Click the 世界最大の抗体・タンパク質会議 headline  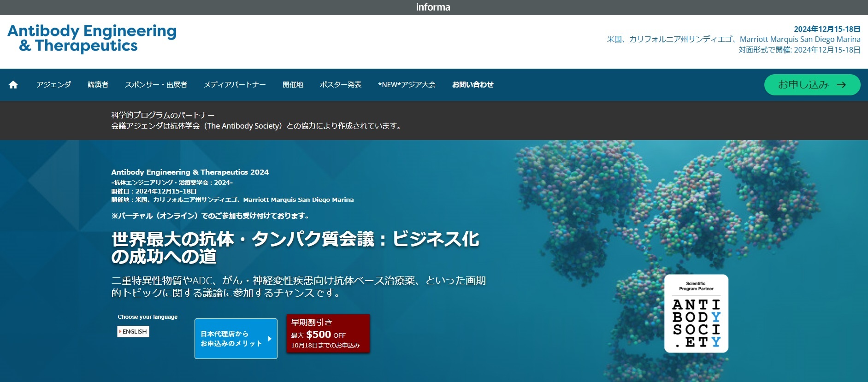tap(295, 248)
